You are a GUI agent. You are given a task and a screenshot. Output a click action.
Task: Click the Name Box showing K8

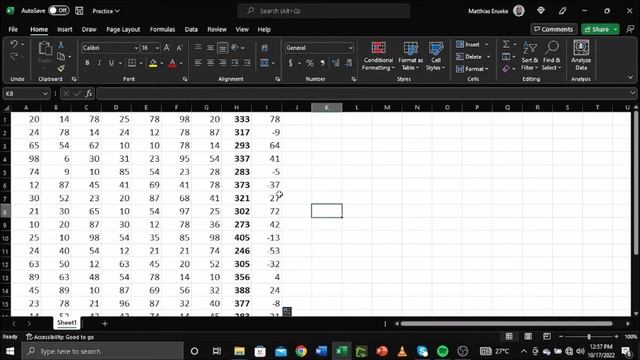pyautogui.click(x=26, y=93)
